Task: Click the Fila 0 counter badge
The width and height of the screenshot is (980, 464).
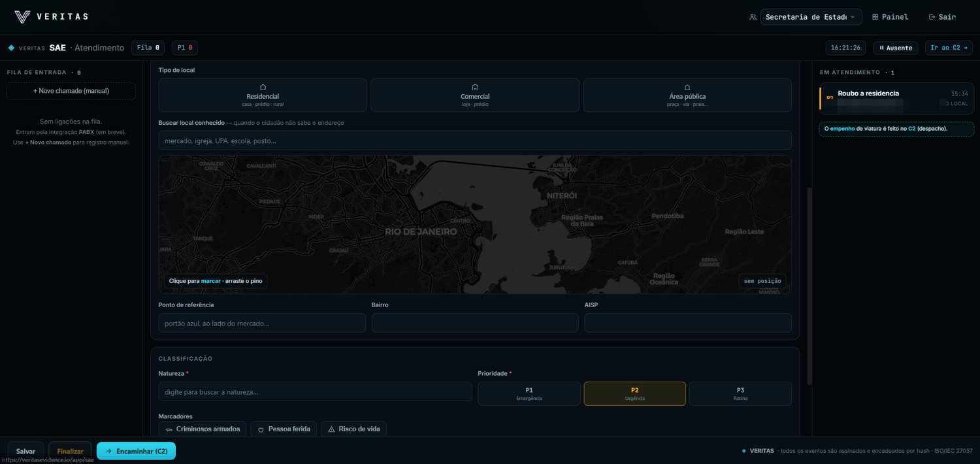Action: coord(148,48)
